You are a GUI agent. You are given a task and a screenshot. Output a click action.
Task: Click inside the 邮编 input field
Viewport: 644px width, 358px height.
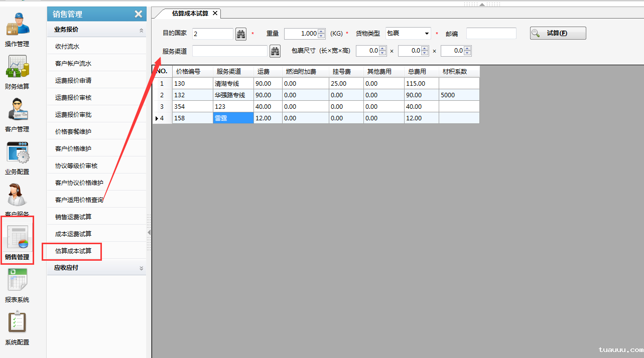coord(490,33)
